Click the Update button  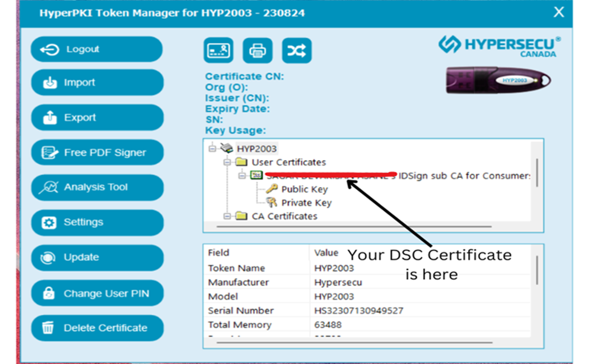(x=97, y=257)
